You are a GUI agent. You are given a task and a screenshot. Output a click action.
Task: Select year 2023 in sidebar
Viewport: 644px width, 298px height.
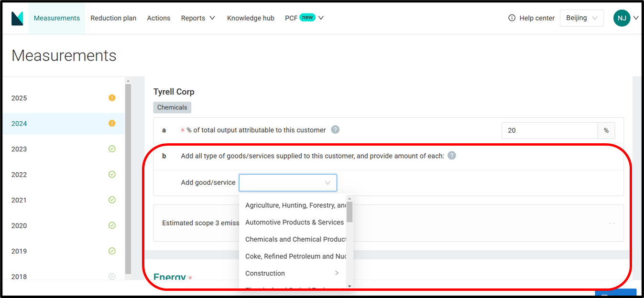click(64, 149)
